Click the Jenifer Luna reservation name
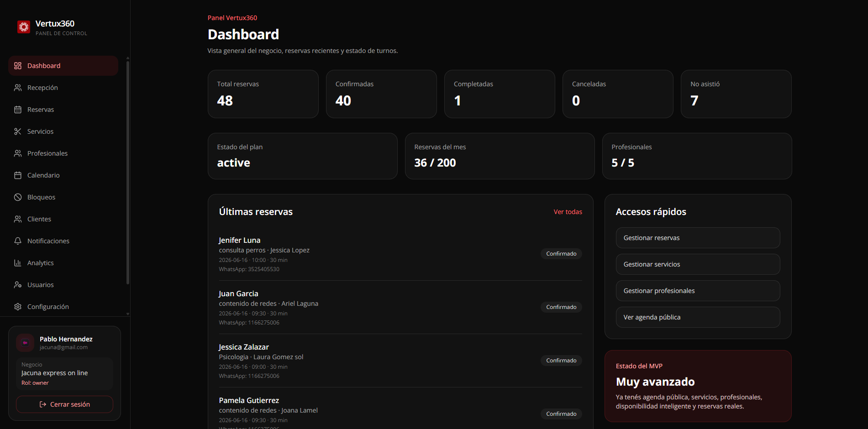This screenshot has height=429, width=868. click(x=240, y=240)
